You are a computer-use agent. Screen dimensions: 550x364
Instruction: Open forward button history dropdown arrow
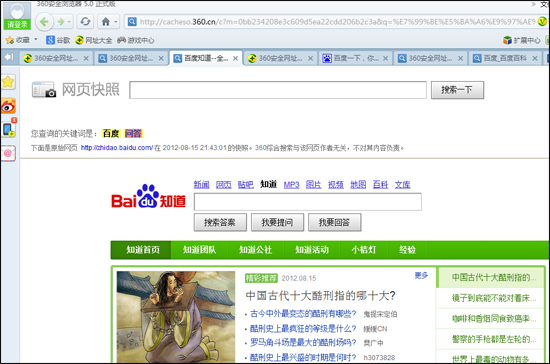click(69, 22)
